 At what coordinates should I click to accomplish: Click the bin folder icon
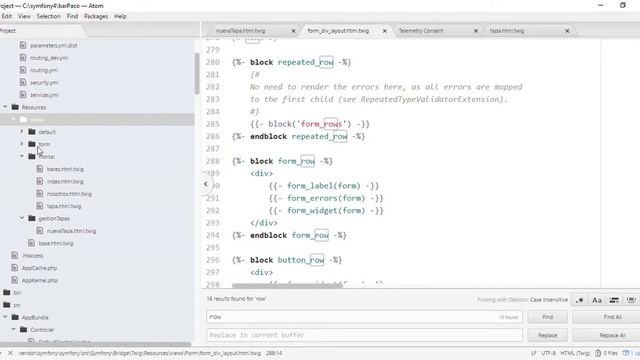(x=7, y=292)
